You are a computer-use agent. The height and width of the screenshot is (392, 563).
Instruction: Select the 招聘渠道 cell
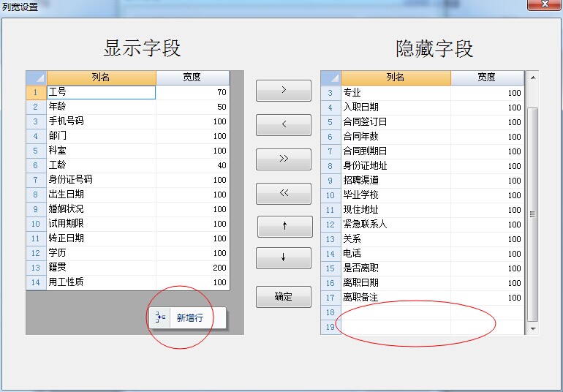click(396, 181)
